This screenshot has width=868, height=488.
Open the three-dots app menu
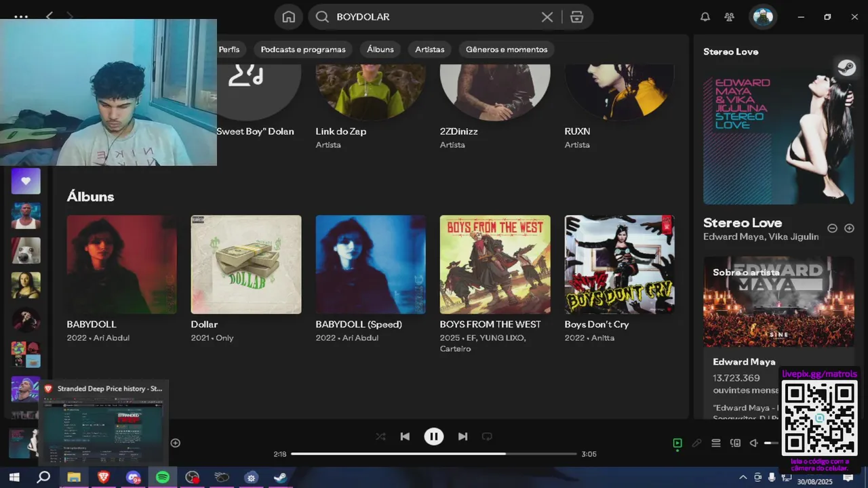click(x=21, y=17)
